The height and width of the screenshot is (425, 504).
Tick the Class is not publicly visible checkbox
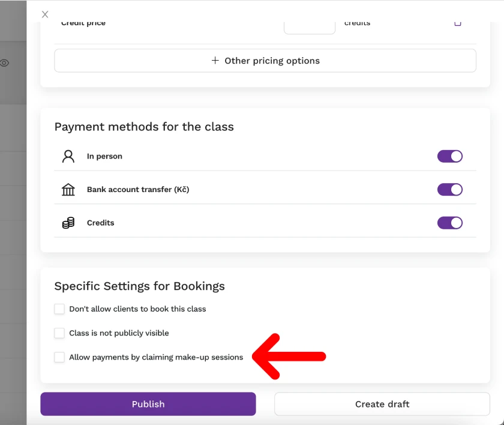59,333
